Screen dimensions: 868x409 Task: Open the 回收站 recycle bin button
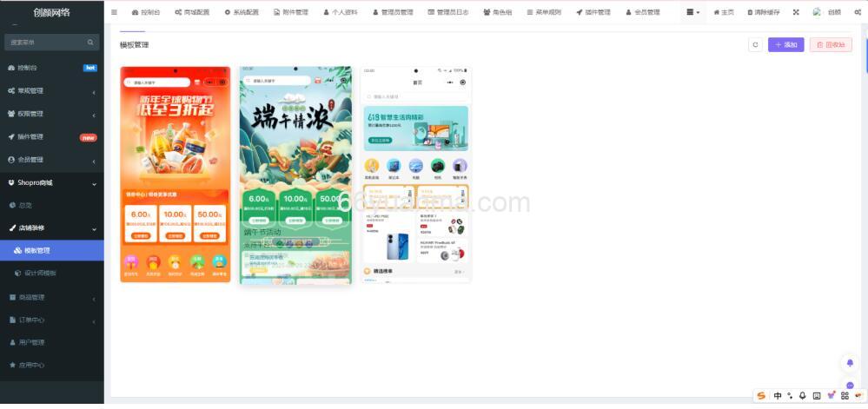(831, 45)
